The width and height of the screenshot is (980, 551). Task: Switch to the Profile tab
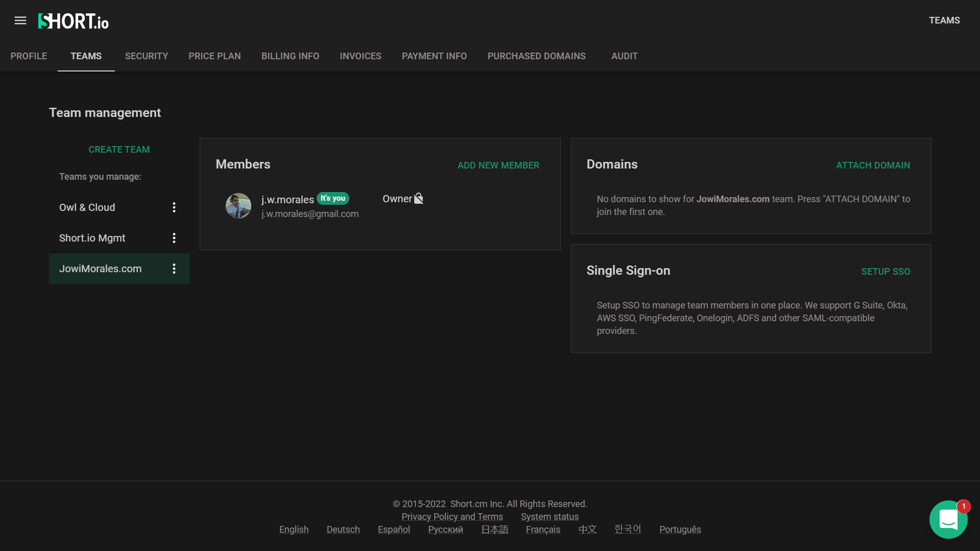[x=29, y=56]
